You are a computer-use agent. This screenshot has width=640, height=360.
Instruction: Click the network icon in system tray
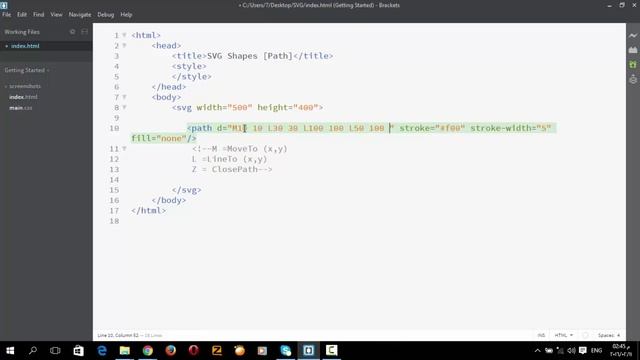pyautogui.click(x=560, y=351)
